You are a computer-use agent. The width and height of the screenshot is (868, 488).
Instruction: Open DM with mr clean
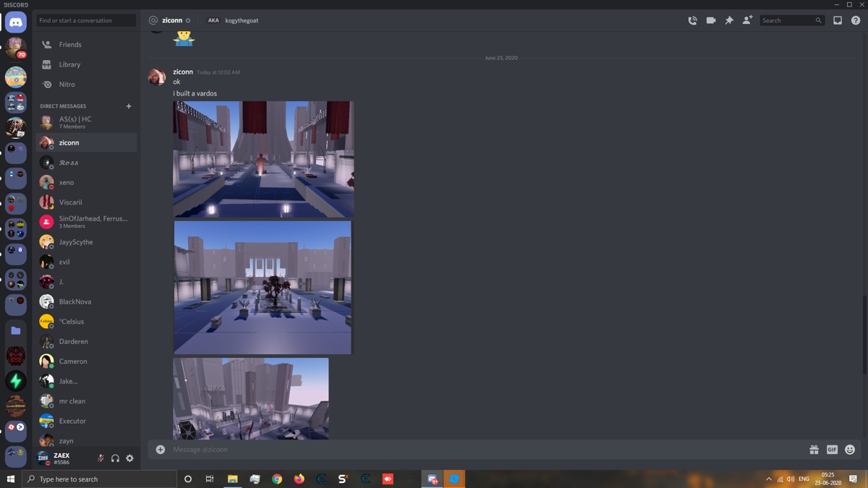(x=88, y=401)
